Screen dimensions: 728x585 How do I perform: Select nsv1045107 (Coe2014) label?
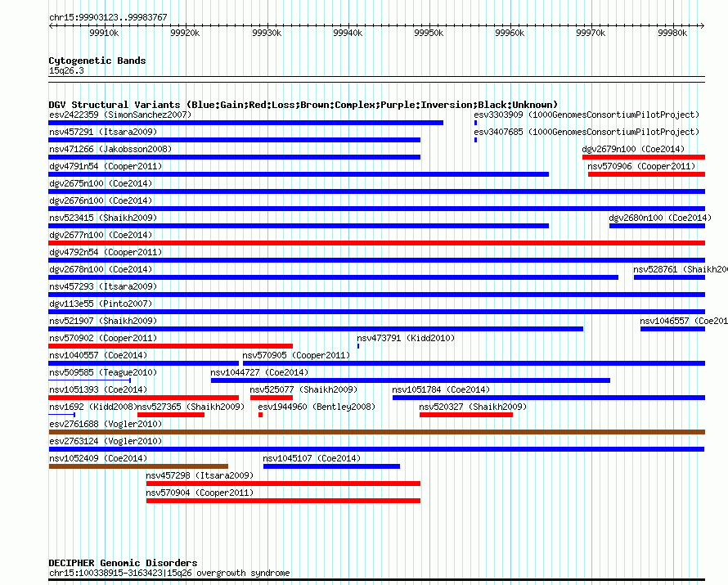312,458
